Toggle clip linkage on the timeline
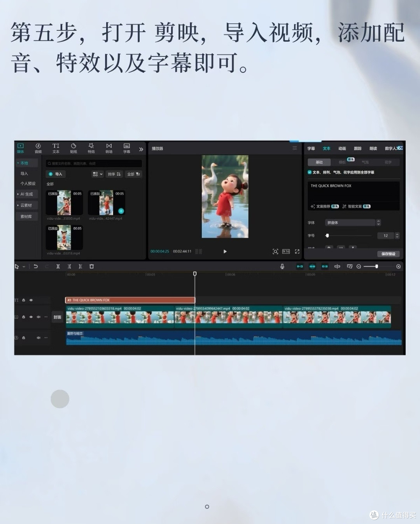This screenshot has height=524, width=420. (325, 266)
